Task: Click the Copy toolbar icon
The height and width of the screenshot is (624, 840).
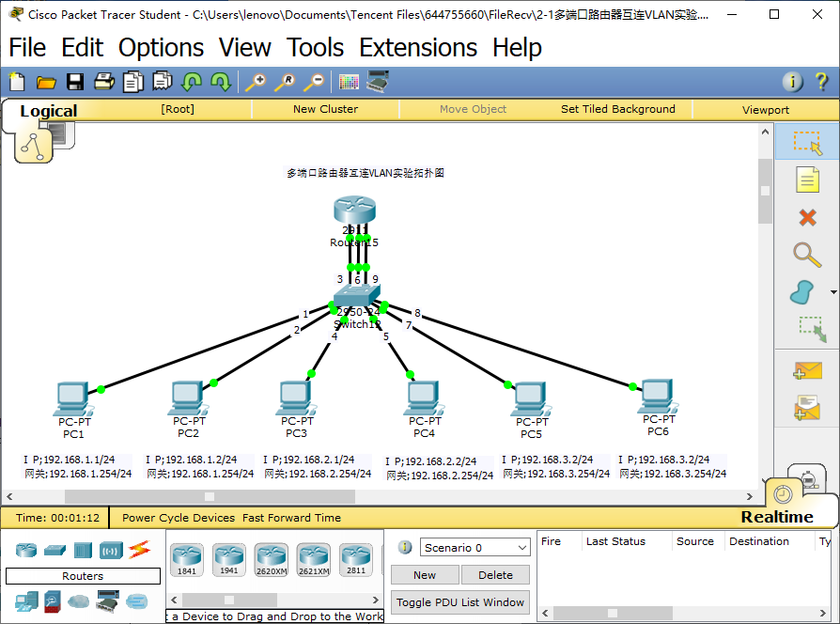Action: click(132, 82)
